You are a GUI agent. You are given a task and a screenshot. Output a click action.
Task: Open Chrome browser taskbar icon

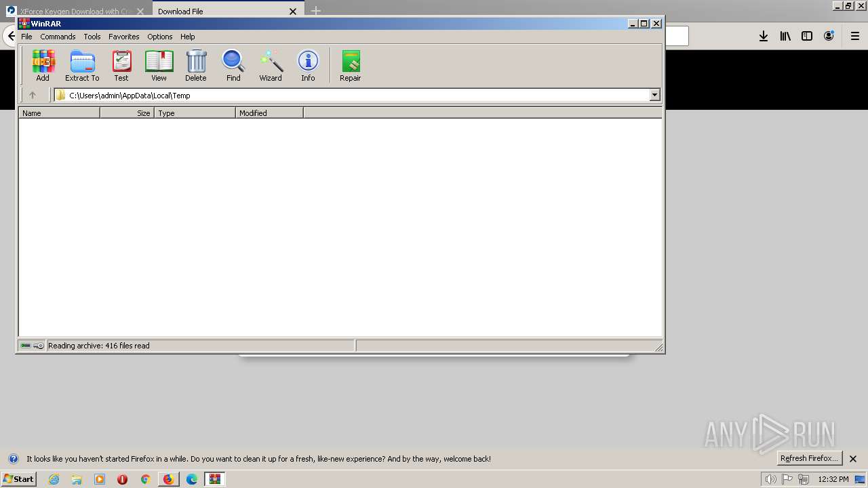[145, 479]
